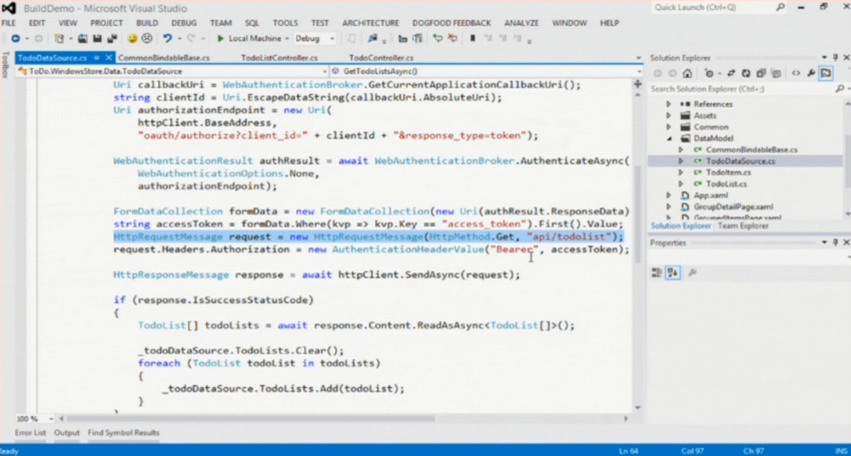Viewport: 851px width, 456px height.
Task: Click the Navigate Backward arrow in toolbar
Action: (15, 39)
